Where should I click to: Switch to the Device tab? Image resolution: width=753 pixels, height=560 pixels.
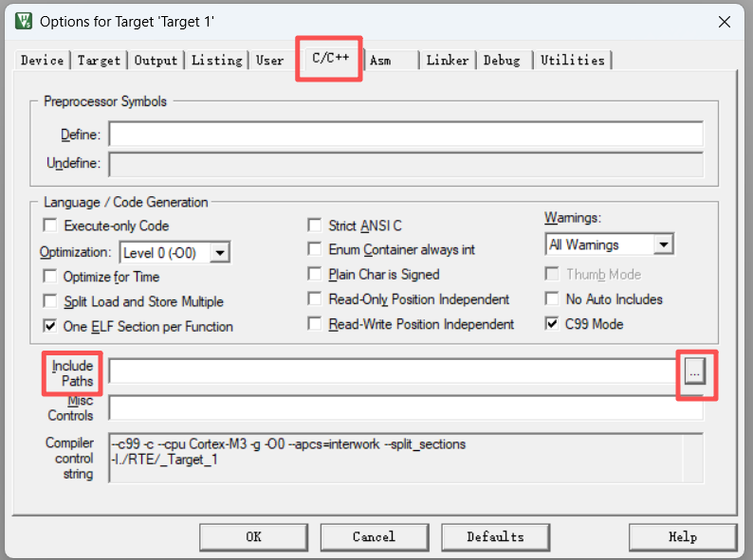coord(43,61)
